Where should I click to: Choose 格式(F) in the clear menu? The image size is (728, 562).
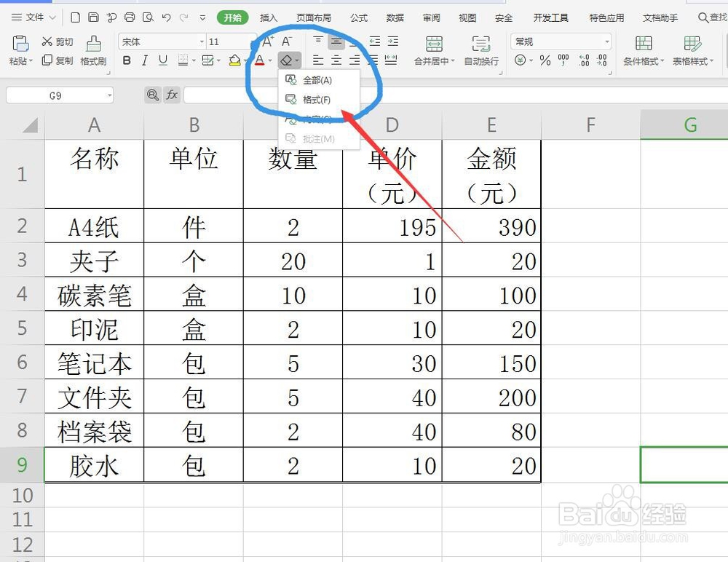click(x=317, y=100)
